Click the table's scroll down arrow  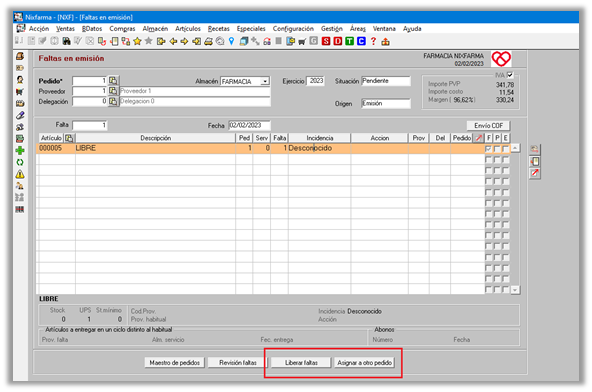click(515, 290)
